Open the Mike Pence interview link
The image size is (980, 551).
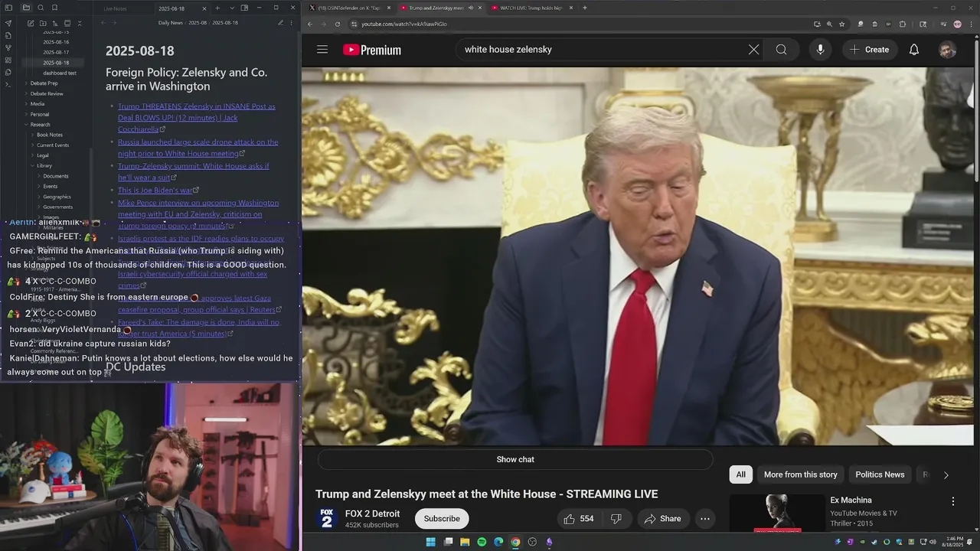[x=198, y=214]
